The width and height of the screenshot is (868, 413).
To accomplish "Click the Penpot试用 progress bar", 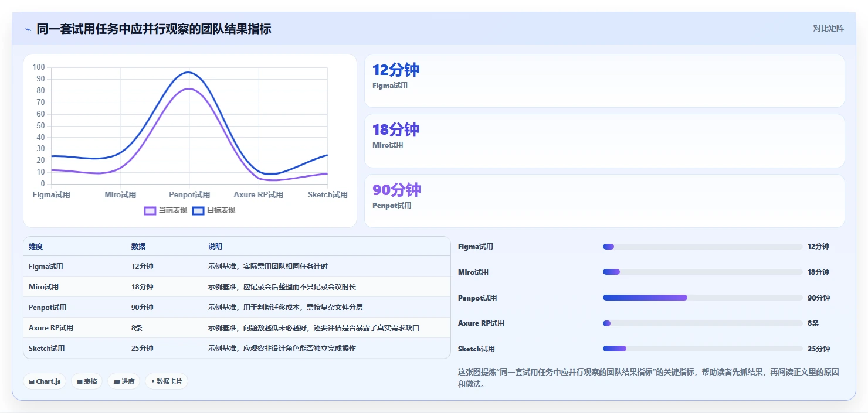I will pos(703,298).
